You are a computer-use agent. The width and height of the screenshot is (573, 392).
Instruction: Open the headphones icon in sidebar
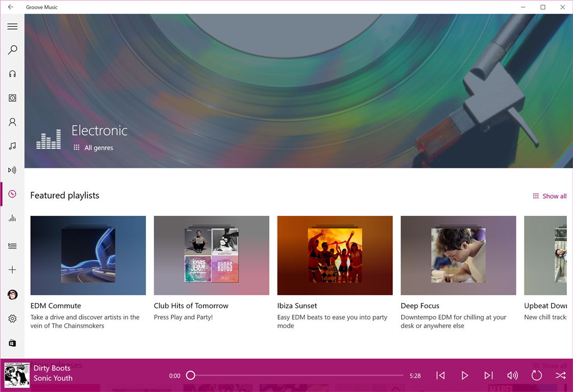coord(12,74)
